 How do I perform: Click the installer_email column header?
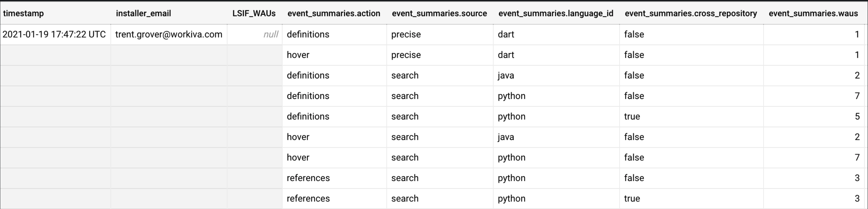pos(143,14)
